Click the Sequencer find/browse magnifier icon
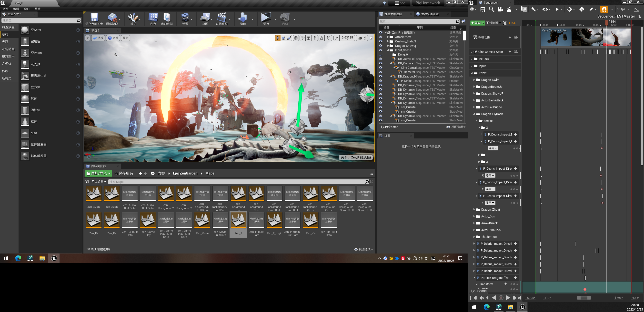 491,10
